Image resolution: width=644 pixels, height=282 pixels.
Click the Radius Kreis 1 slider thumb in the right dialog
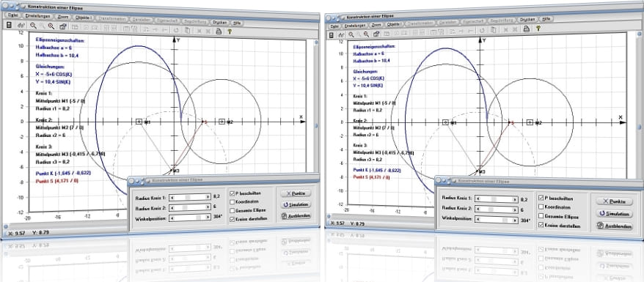point(494,199)
